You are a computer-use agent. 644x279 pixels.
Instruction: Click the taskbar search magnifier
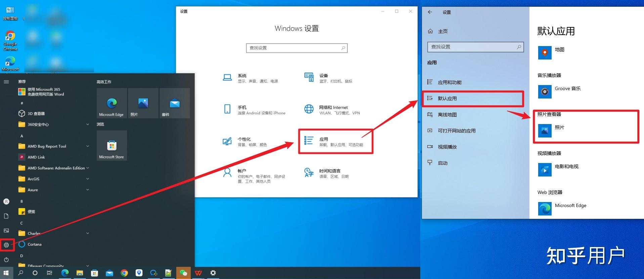click(20, 273)
